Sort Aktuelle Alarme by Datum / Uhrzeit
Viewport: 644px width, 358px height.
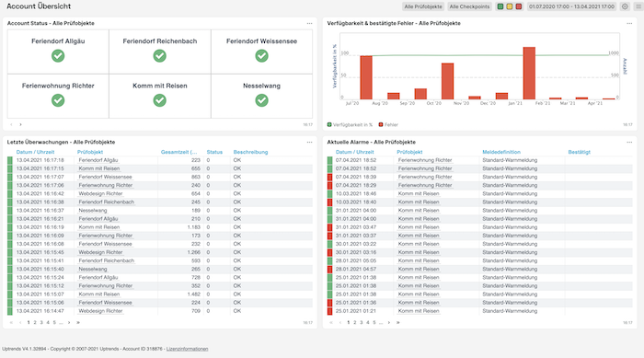[355, 152]
